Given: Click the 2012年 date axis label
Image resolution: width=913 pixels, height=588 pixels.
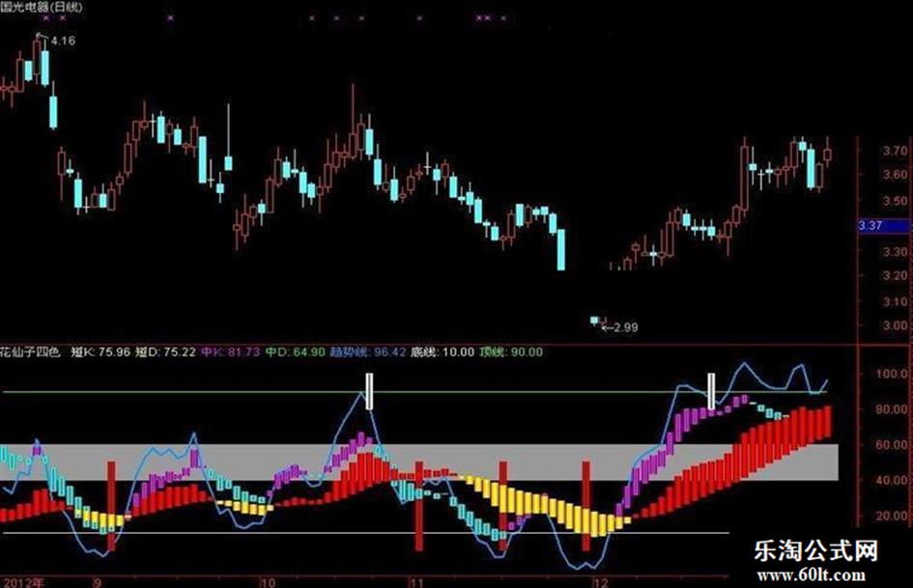Looking at the screenshot, I should [23, 582].
